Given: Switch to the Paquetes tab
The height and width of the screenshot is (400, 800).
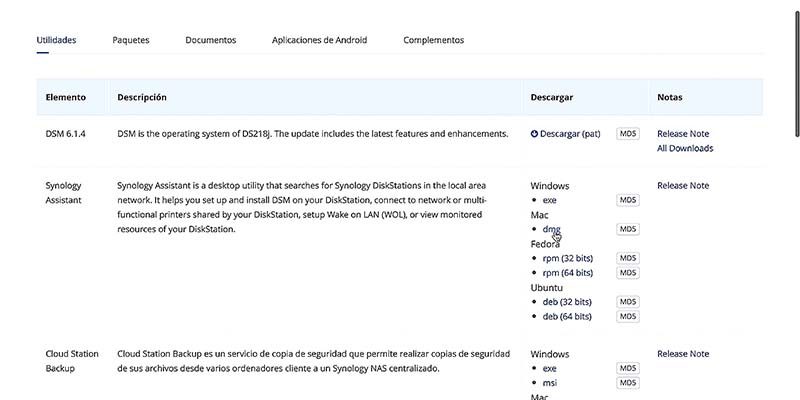Looking at the screenshot, I should (131, 40).
